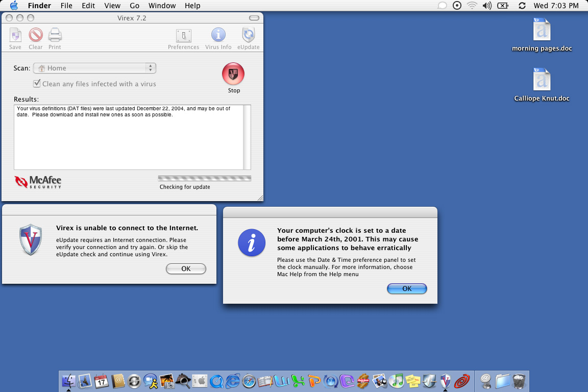Screen dimensions: 588x392
Task: Launch PowerPoint from the Dock
Action: pyautogui.click(x=314, y=381)
